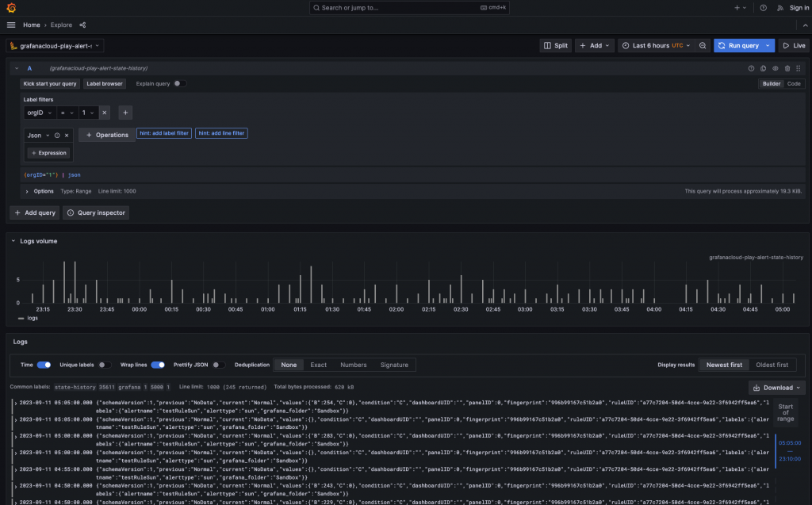Click the Split pane button
Screen dimensions: 812x505
click(x=556, y=45)
